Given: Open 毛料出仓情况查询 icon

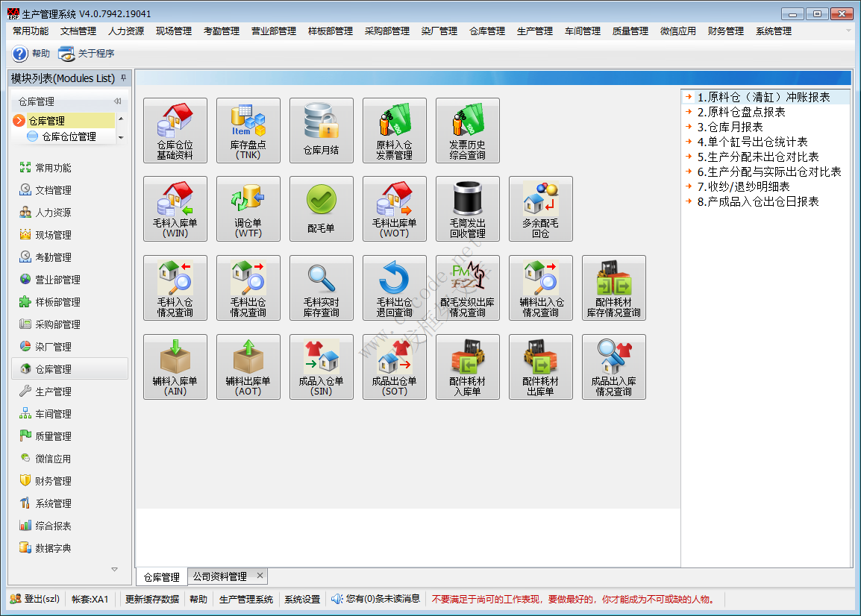Looking at the screenshot, I should coord(248,288).
